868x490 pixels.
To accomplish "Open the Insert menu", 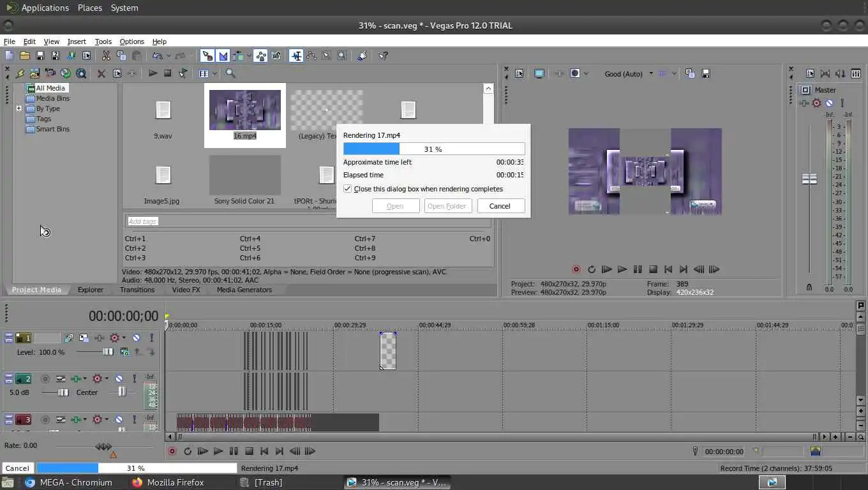I will click(x=77, y=41).
